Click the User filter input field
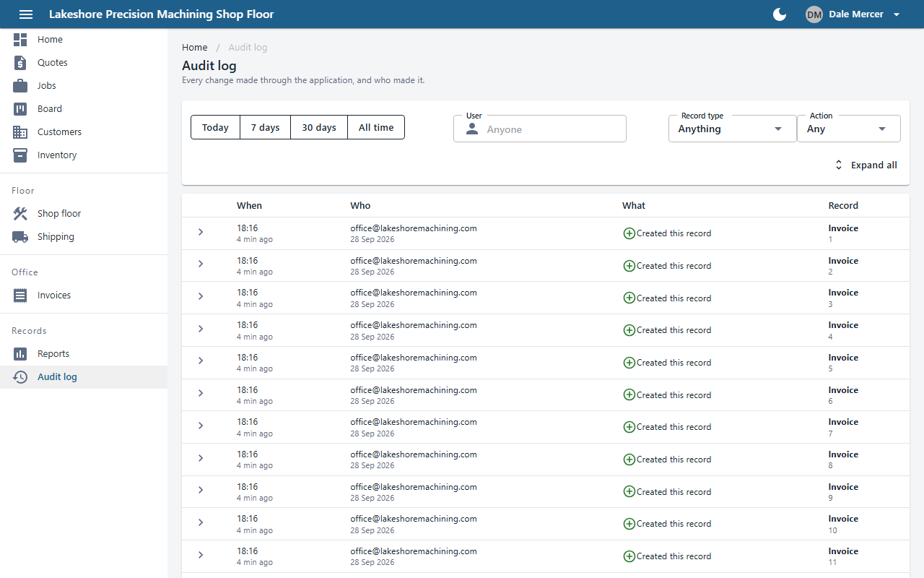The image size is (924, 578). click(x=540, y=129)
